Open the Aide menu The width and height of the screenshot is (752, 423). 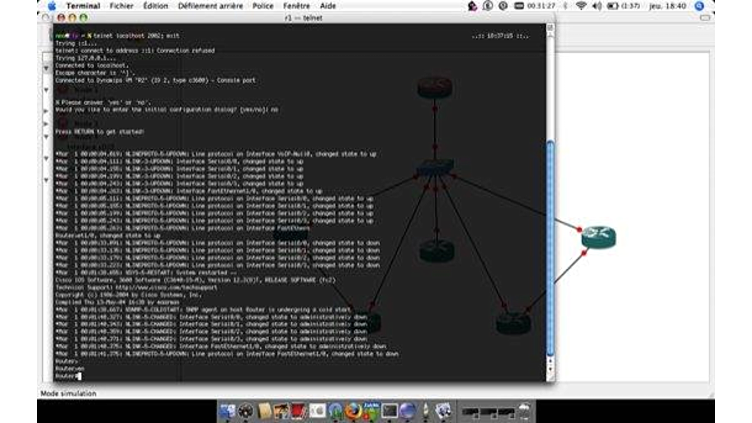pyautogui.click(x=328, y=5)
